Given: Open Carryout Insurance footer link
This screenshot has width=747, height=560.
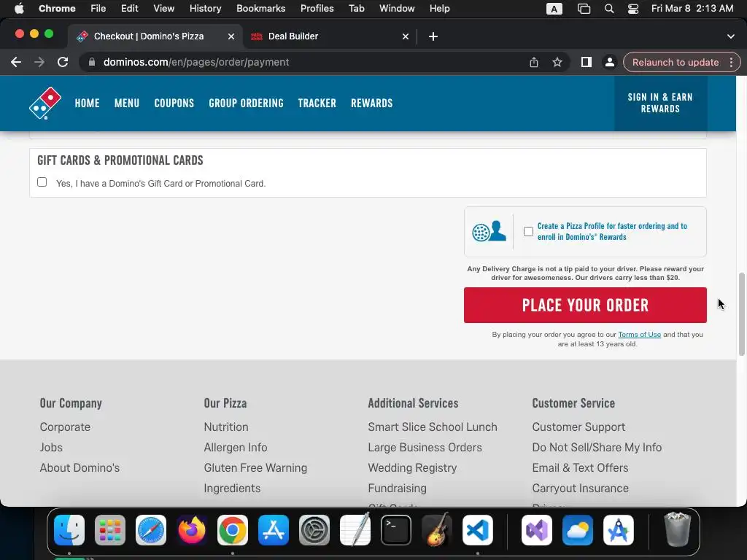Looking at the screenshot, I should click(580, 489).
